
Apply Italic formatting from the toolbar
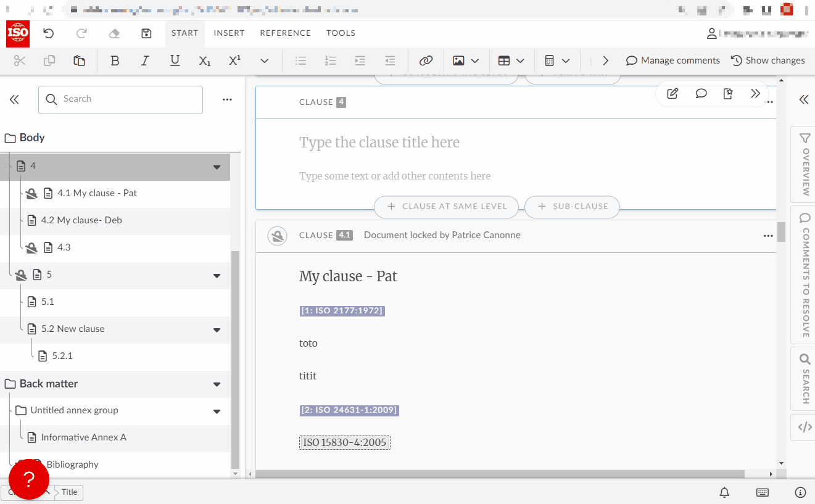(145, 60)
